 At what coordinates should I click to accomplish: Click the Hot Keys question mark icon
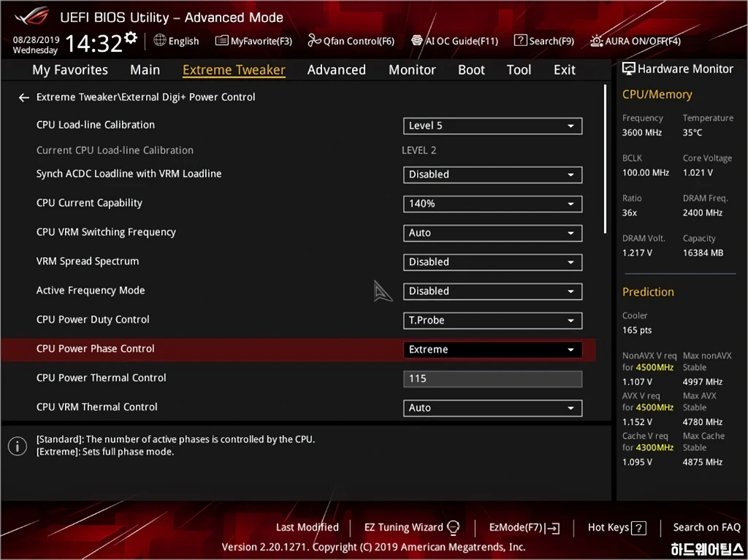pos(638,528)
